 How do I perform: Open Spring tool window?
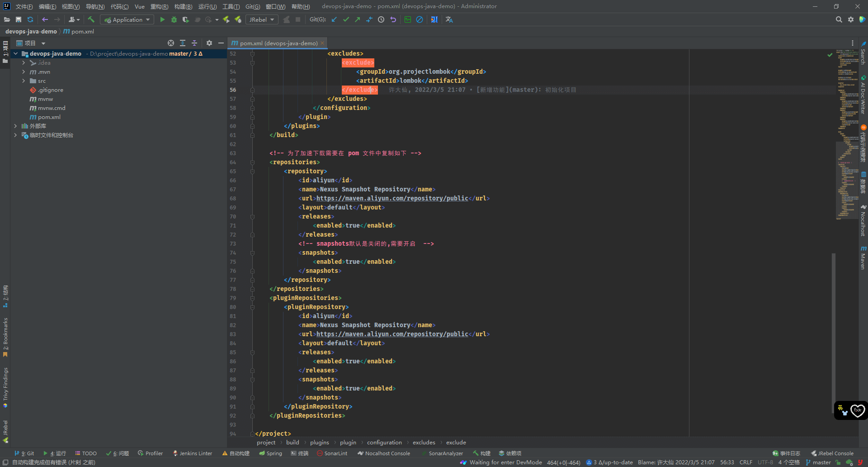270,453
